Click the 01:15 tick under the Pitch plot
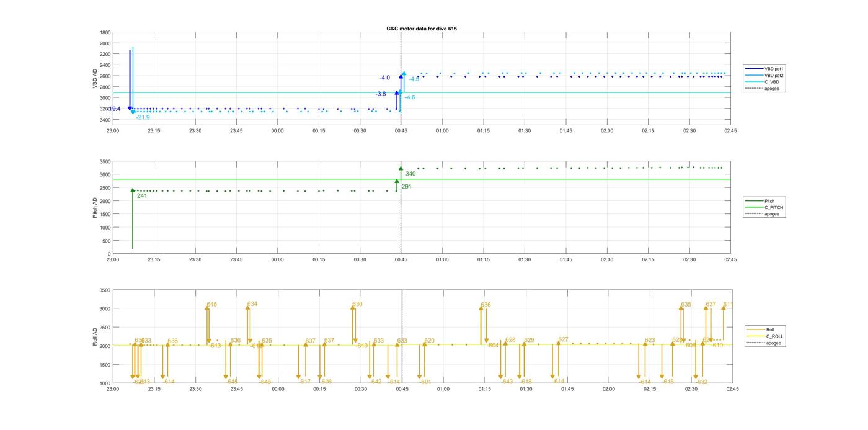This screenshot has width=868, height=430. click(484, 260)
